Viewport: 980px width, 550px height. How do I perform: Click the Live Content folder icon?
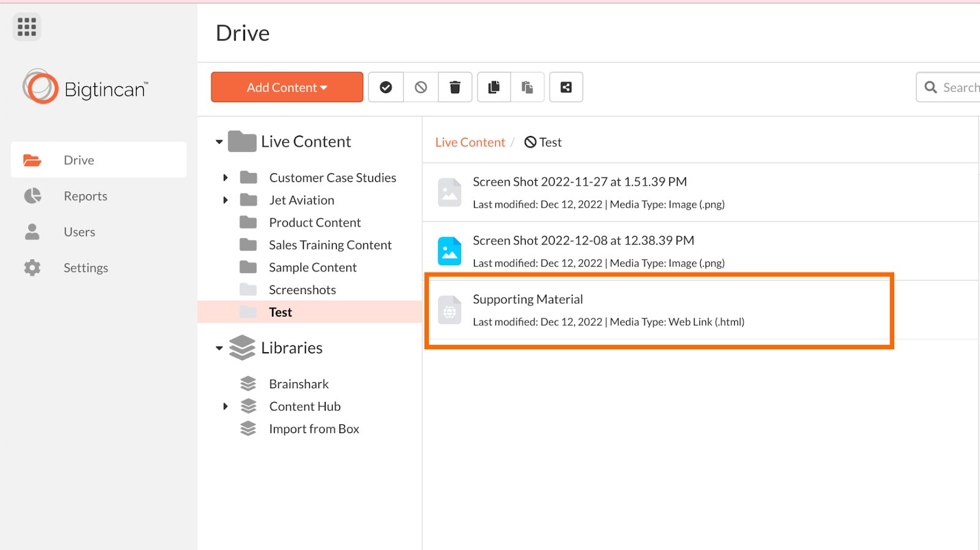pyautogui.click(x=242, y=141)
